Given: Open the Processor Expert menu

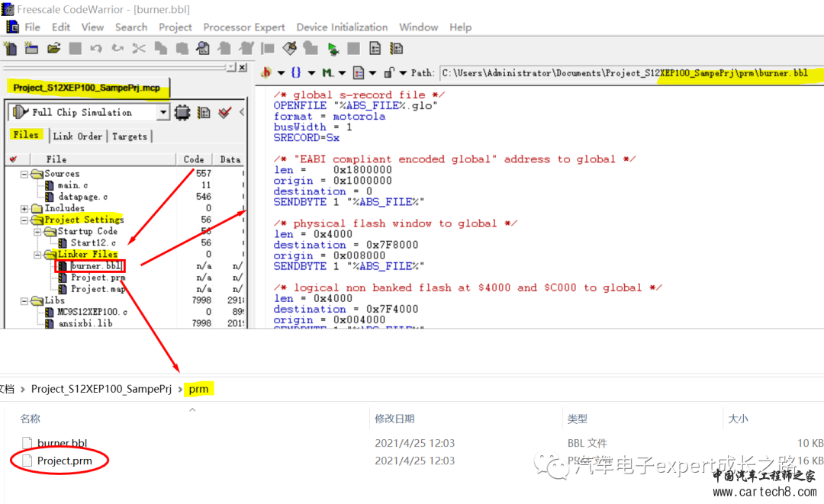Looking at the screenshot, I should (x=244, y=27).
